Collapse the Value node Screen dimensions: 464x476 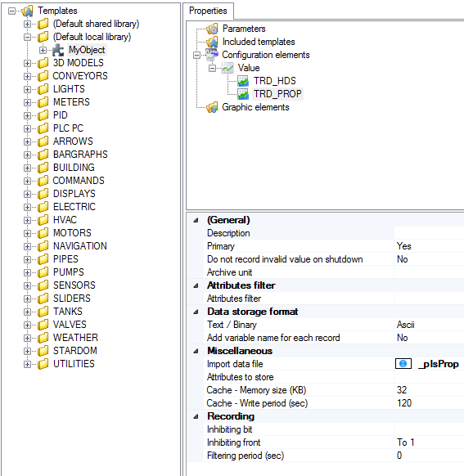point(212,69)
